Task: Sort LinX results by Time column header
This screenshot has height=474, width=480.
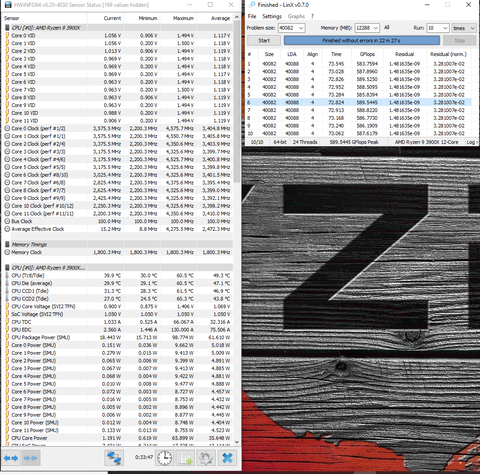Action: click(x=336, y=54)
